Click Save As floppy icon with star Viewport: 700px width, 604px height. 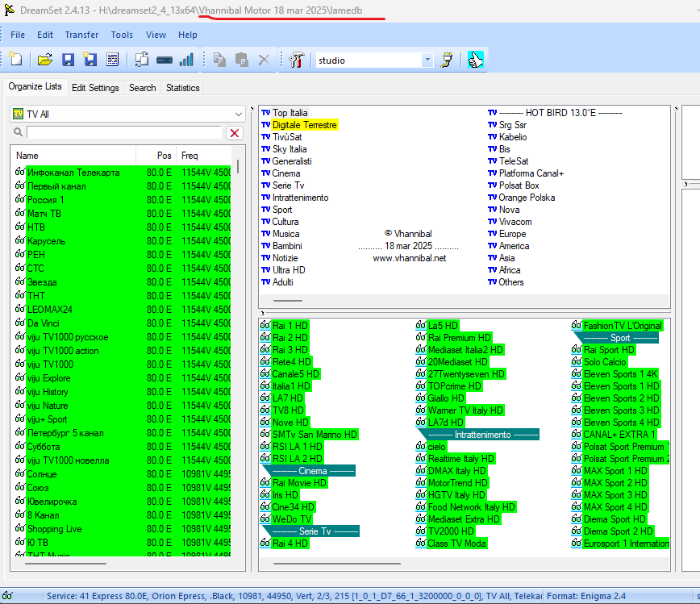pyautogui.click(x=90, y=60)
